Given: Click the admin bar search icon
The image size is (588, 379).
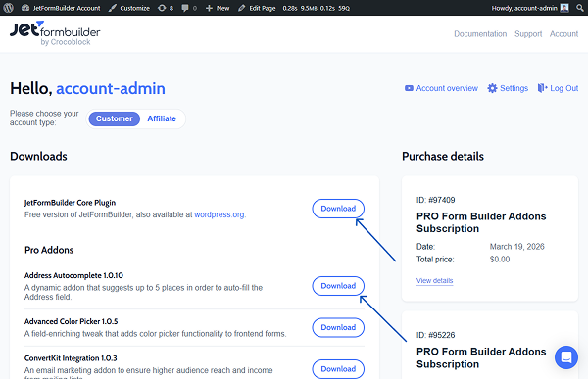Looking at the screenshot, I should click(580, 8).
